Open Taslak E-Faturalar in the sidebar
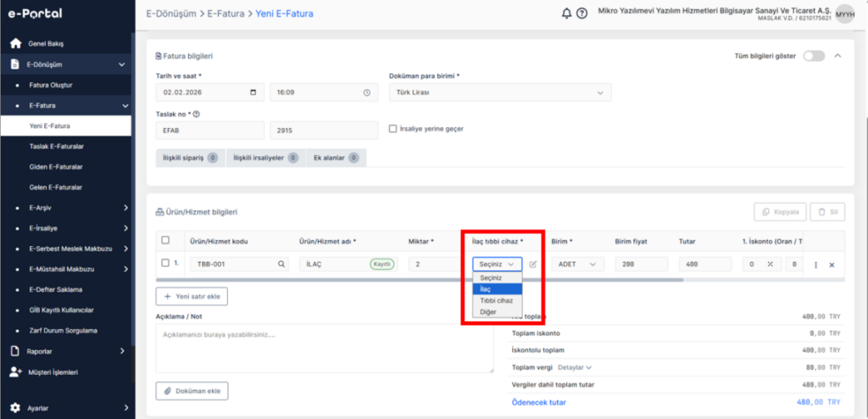 [x=53, y=147]
